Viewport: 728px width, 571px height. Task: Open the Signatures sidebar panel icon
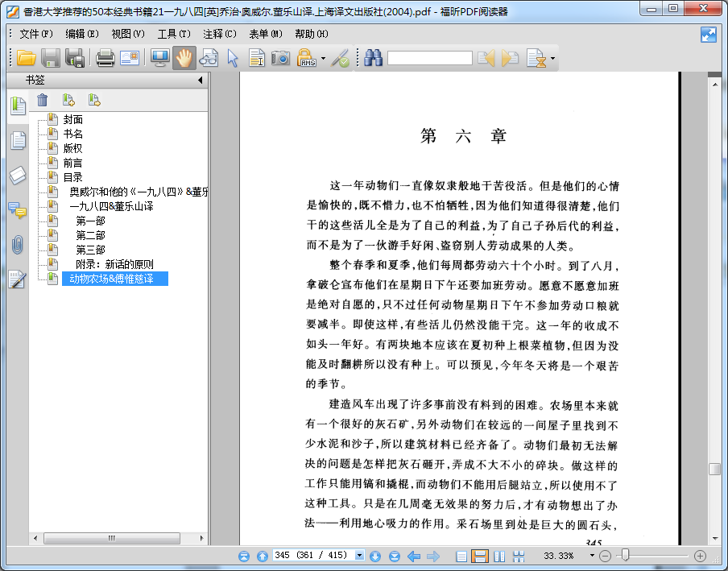(17, 279)
